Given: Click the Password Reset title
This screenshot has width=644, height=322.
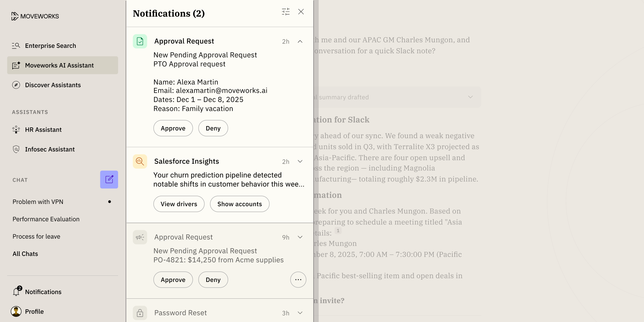Looking at the screenshot, I should pyautogui.click(x=181, y=313).
